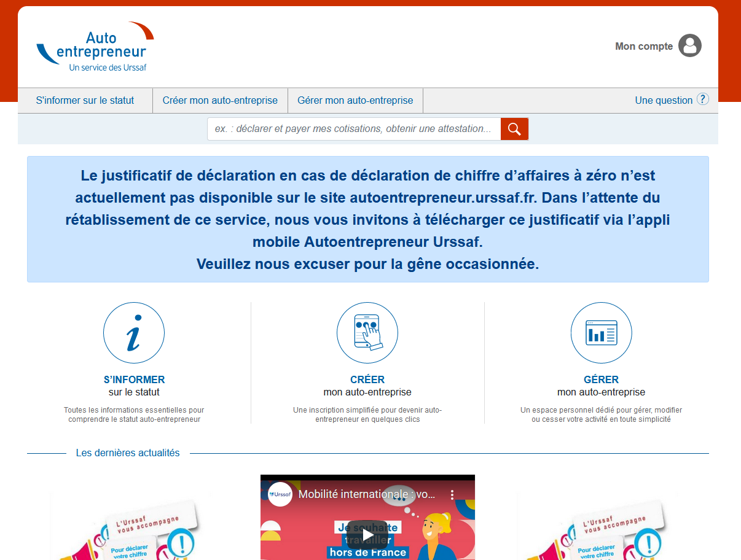Screen dimensions: 741x560
Task: Click text 'Une inscription simplifiée pour devenir auto-'
Action: click(367, 410)
